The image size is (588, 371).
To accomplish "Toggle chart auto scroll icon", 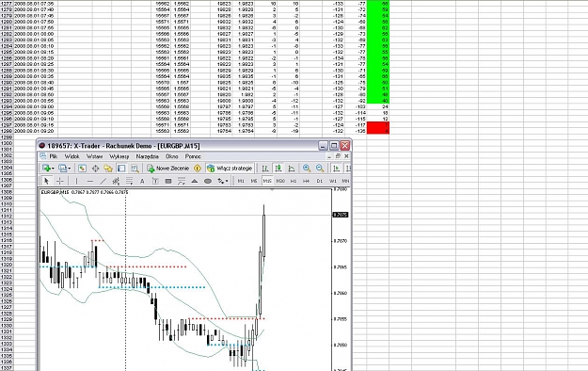I will pyautogui.click(x=337, y=169).
